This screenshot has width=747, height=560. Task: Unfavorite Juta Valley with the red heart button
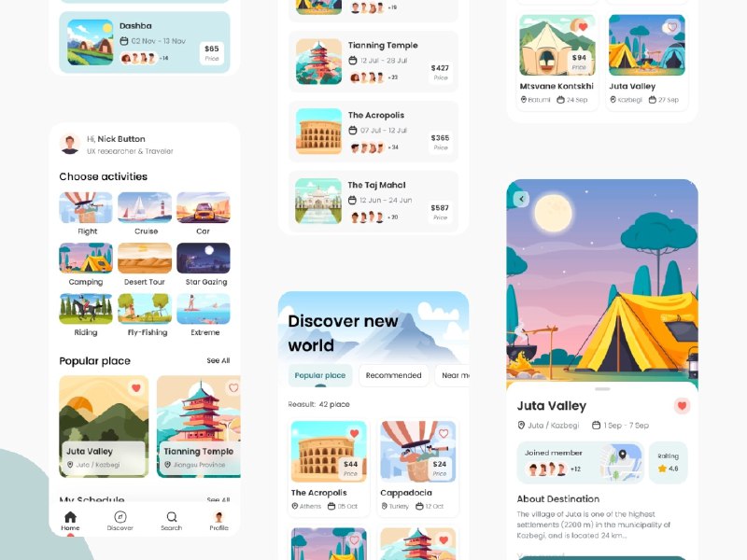pos(682,406)
